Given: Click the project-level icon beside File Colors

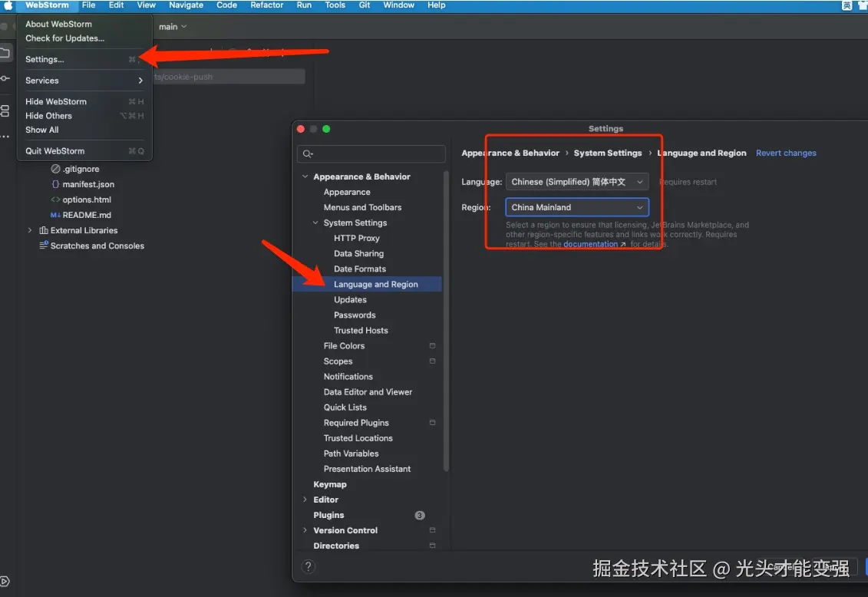Looking at the screenshot, I should click(x=432, y=346).
